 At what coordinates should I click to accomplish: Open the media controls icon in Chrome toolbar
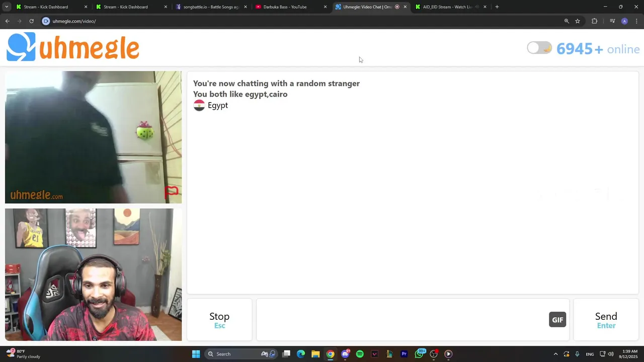612,21
